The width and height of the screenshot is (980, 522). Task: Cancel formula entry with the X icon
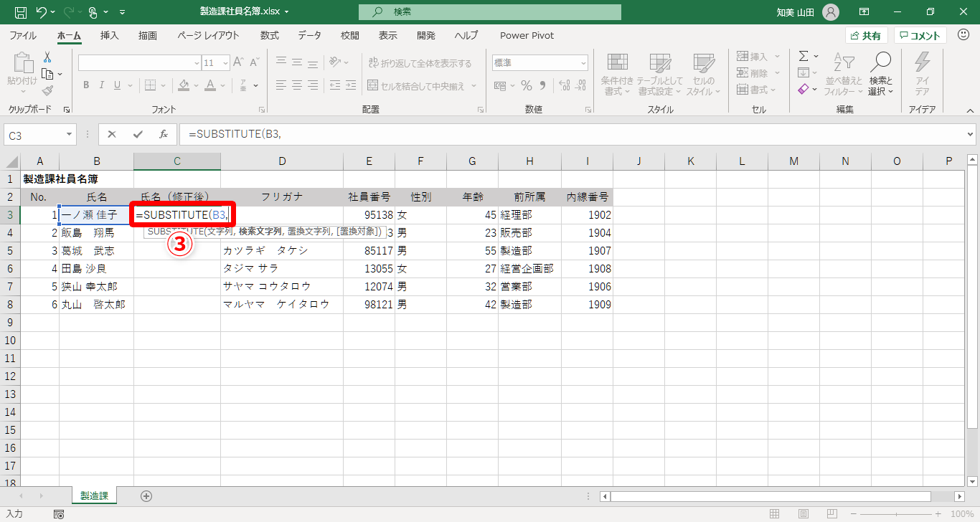coord(113,134)
